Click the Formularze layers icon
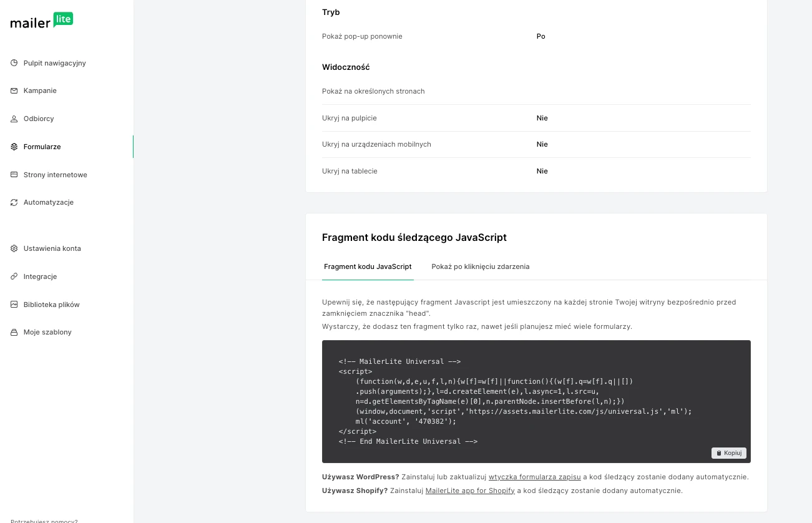Image resolution: width=812 pixels, height=523 pixels. click(14, 147)
